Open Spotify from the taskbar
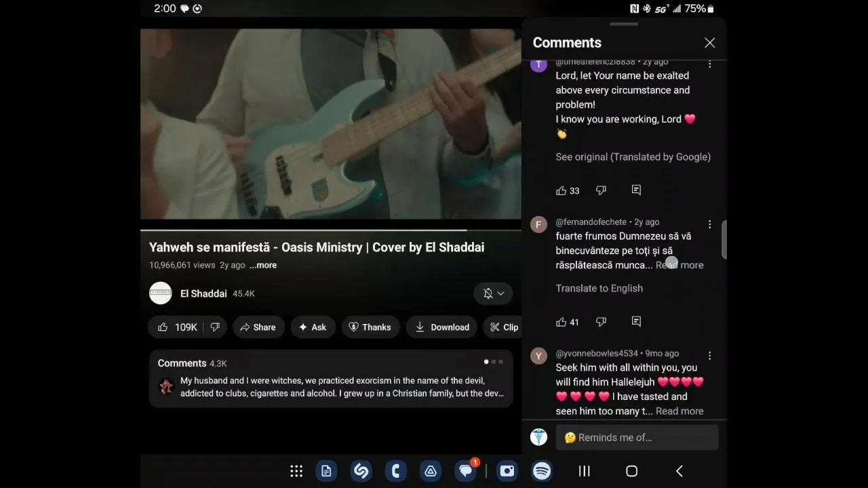868x488 pixels. coord(542,471)
